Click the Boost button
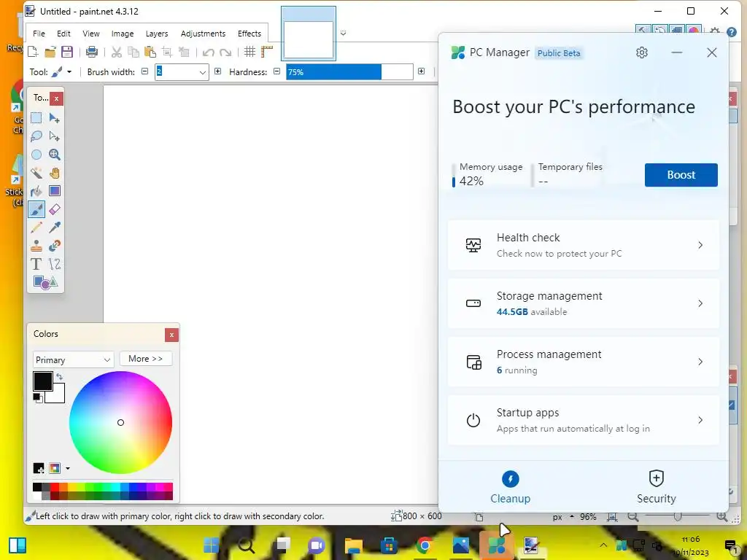This screenshot has height=560, width=747. [681, 175]
